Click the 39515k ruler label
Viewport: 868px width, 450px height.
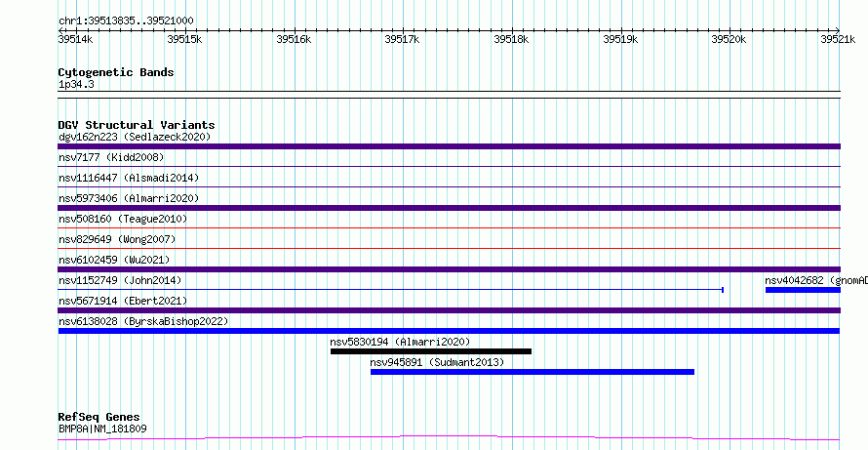(184, 39)
